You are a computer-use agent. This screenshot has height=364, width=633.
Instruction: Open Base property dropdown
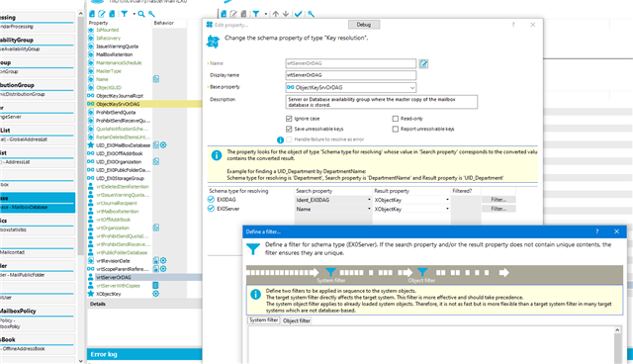(x=411, y=88)
